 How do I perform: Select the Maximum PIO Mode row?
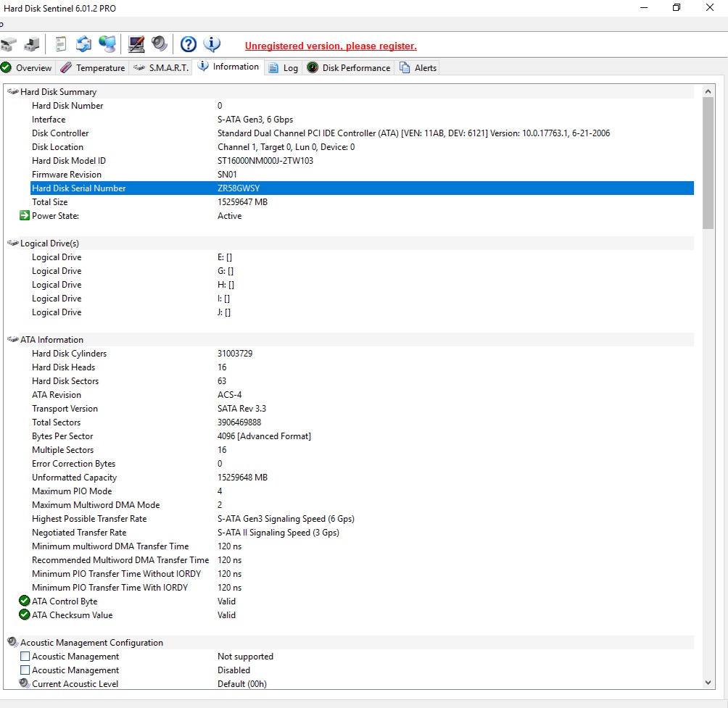(362, 491)
